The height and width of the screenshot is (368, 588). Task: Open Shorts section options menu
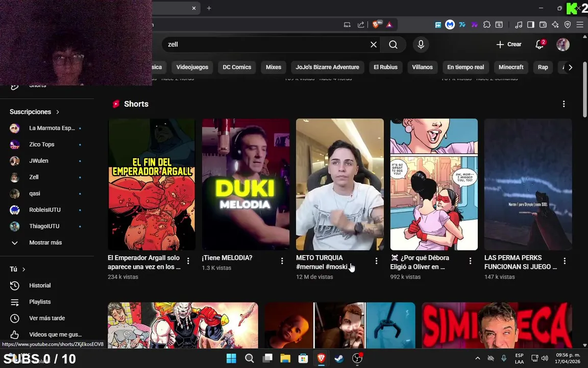563,104
